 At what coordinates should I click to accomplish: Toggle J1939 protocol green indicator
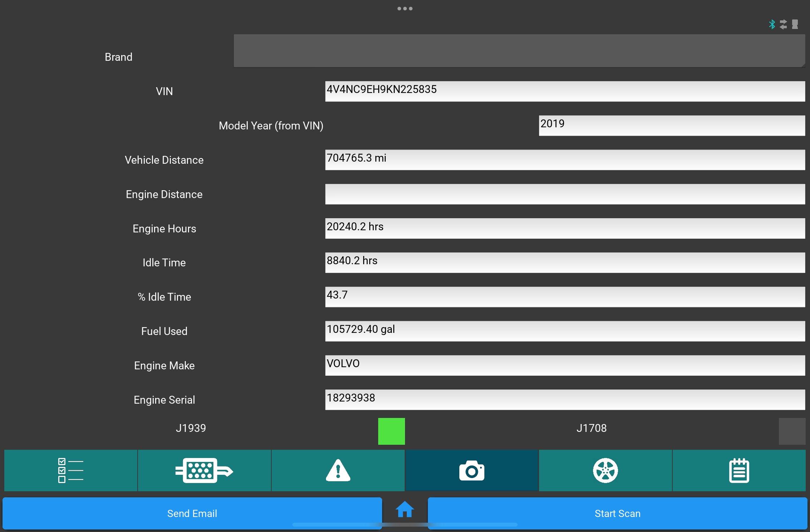click(392, 430)
